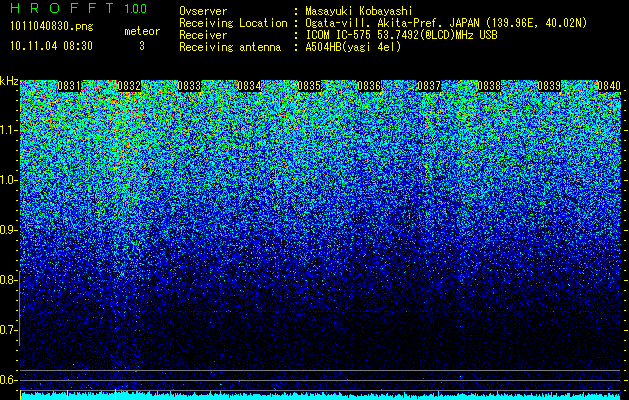Click the 0831 time marker
Image resolution: width=629 pixels, height=400 pixels.
(x=69, y=86)
